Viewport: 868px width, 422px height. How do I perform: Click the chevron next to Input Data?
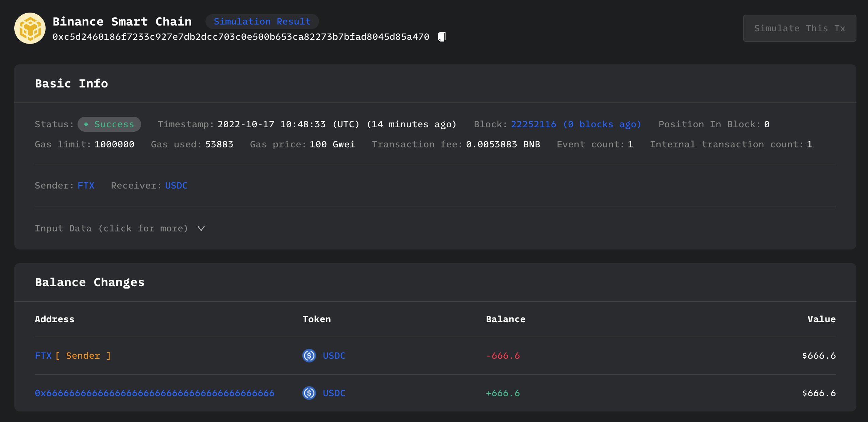click(200, 228)
